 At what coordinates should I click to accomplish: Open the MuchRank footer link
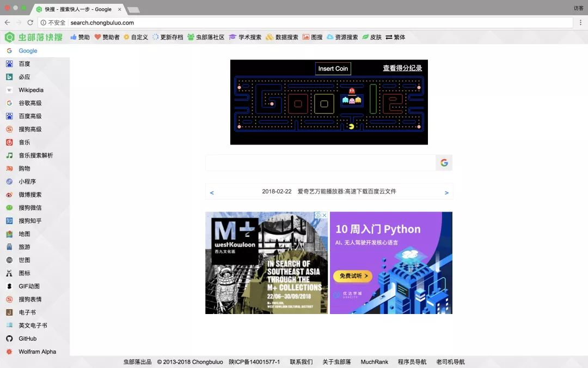click(x=374, y=362)
